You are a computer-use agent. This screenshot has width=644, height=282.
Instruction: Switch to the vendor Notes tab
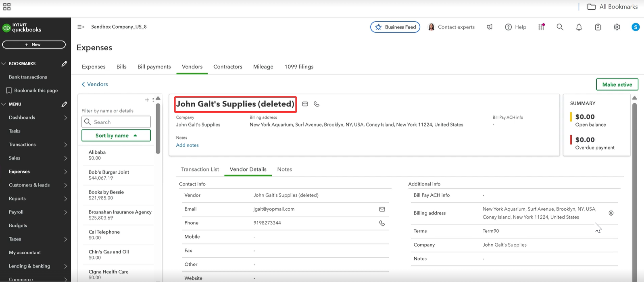[x=284, y=169]
